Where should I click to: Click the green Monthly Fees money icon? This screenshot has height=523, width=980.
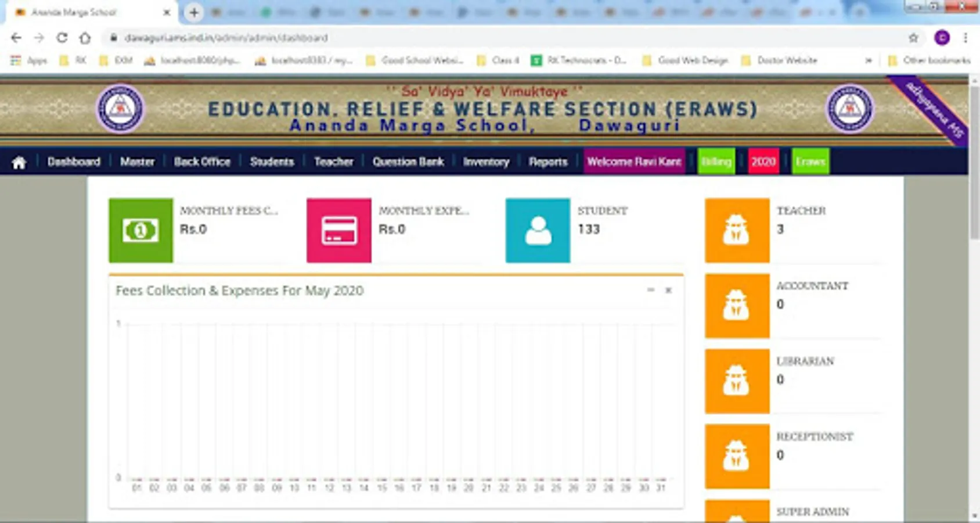click(x=140, y=231)
